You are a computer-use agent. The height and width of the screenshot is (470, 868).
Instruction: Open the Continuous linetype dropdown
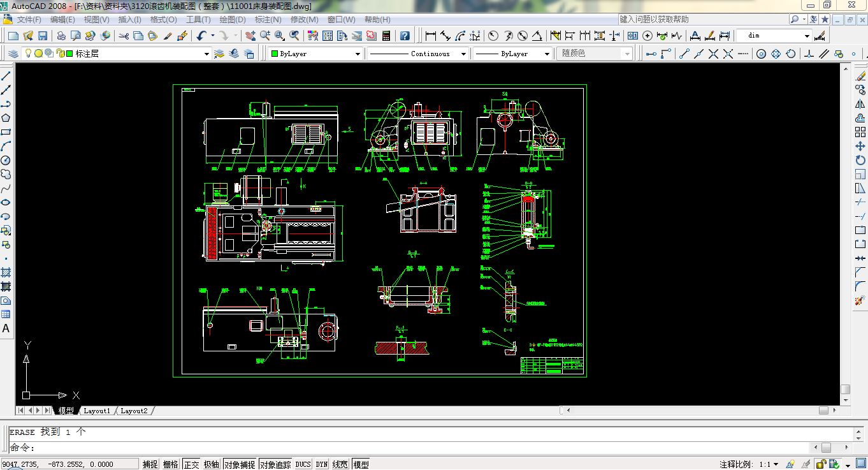(463, 54)
